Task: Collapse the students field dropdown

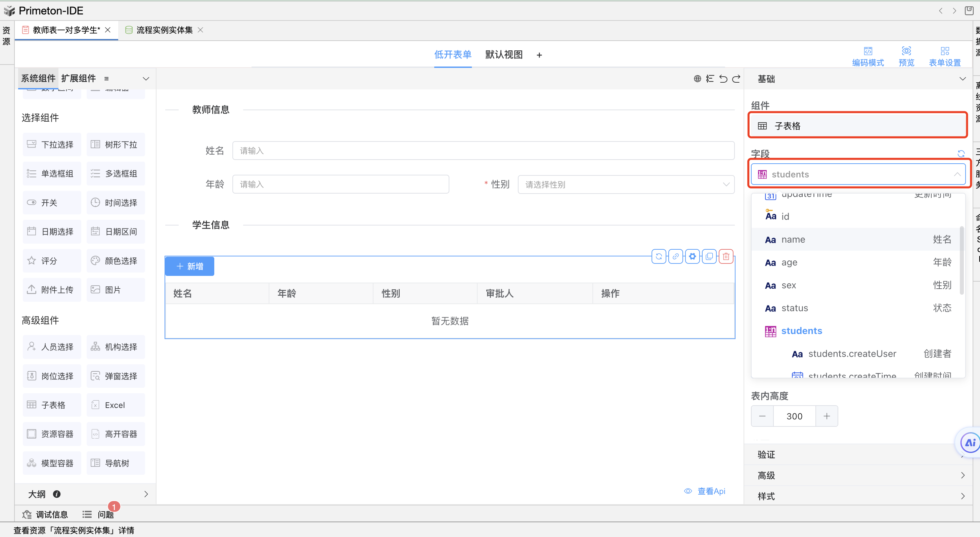Action: tap(957, 174)
